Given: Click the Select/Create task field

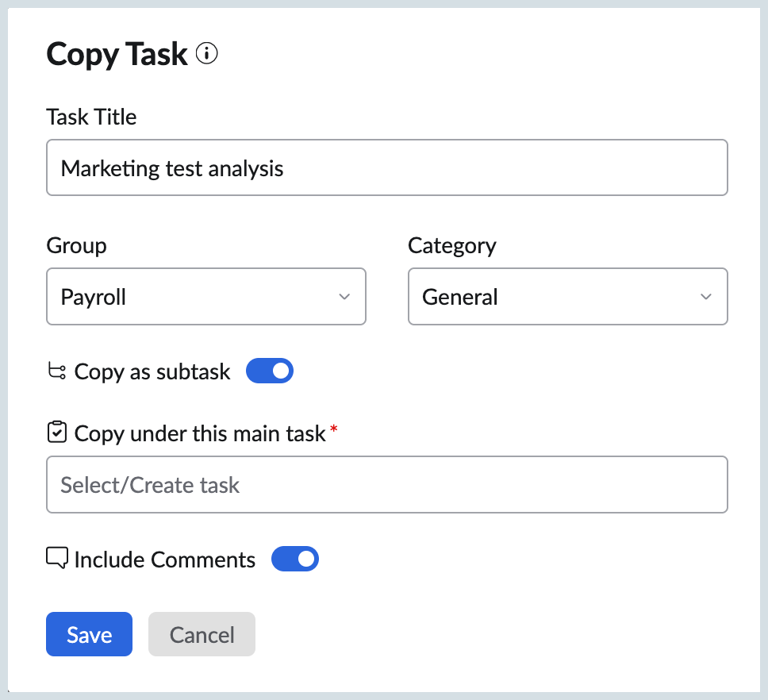Looking at the screenshot, I should tap(386, 484).
